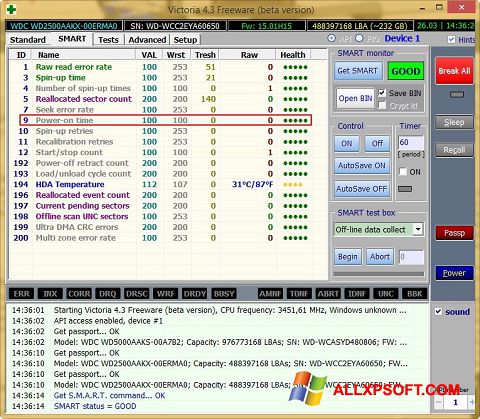Click the UNC error indicator

pyautogui.click(x=386, y=294)
